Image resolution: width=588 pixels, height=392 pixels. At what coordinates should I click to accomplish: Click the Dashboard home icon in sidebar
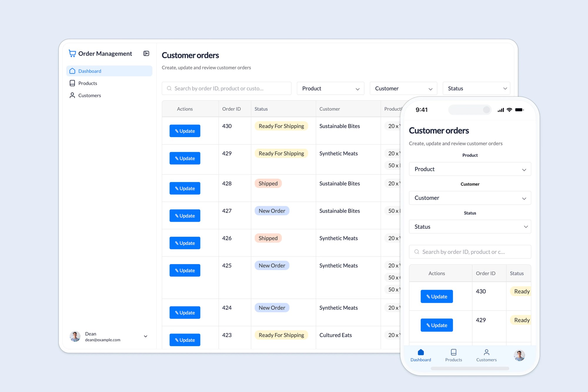coord(72,71)
